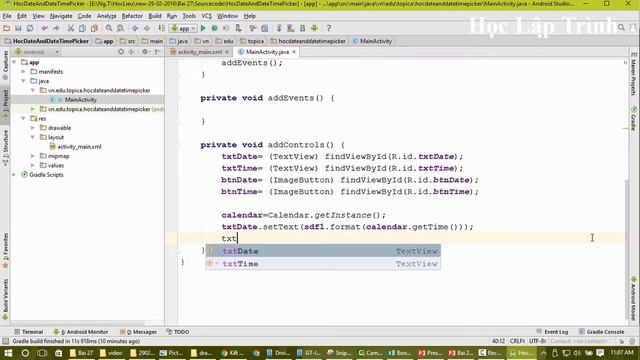Run the app with green play icon
Image resolution: width=640 pixels, height=360 pixels.
click(203, 28)
